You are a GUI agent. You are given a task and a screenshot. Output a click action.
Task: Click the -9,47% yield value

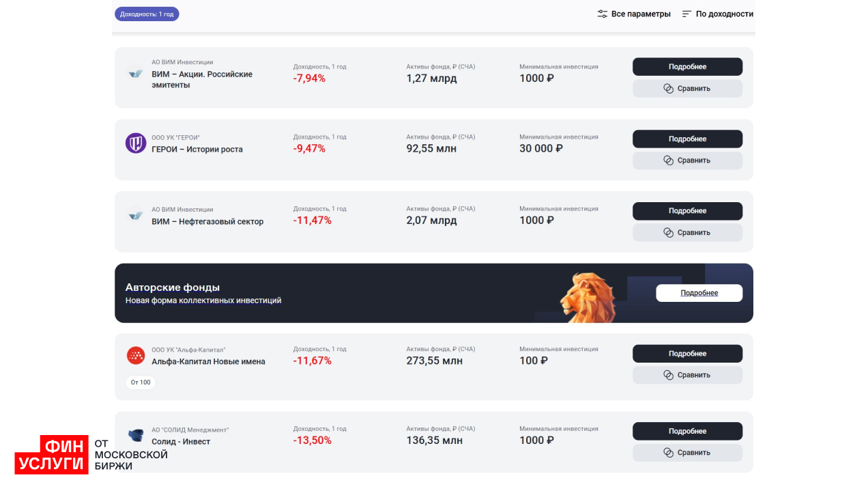309,149
